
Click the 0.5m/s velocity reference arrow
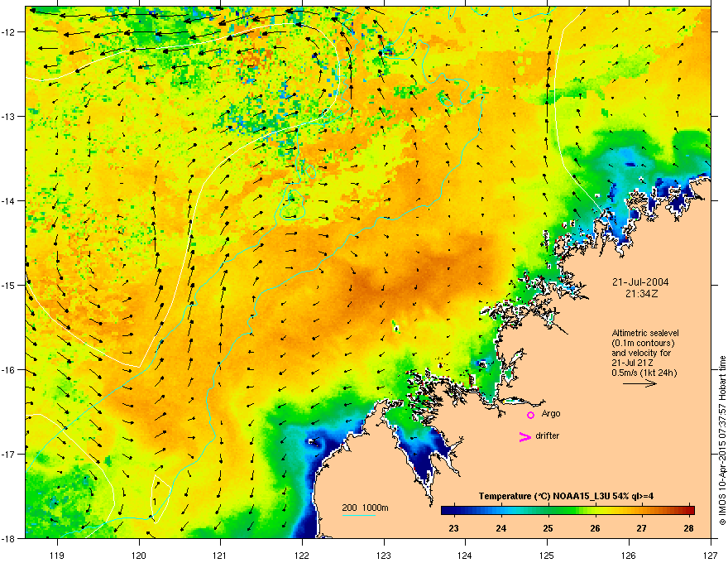click(639, 383)
